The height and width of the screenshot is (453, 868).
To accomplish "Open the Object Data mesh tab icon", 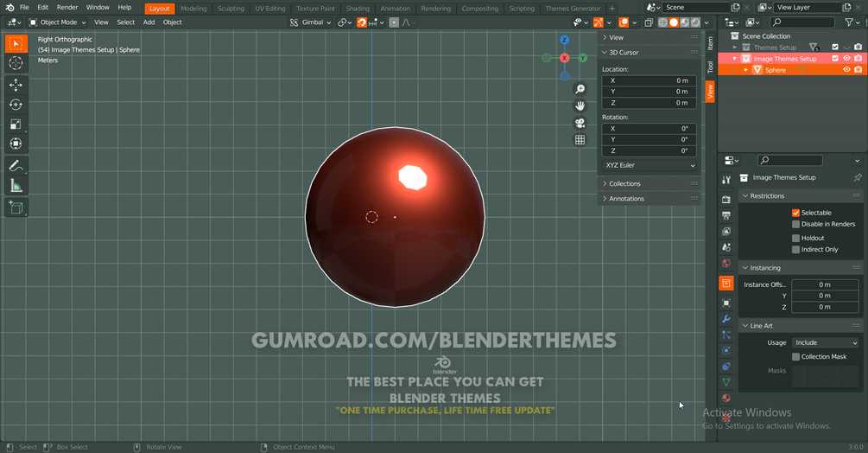I will click(726, 382).
